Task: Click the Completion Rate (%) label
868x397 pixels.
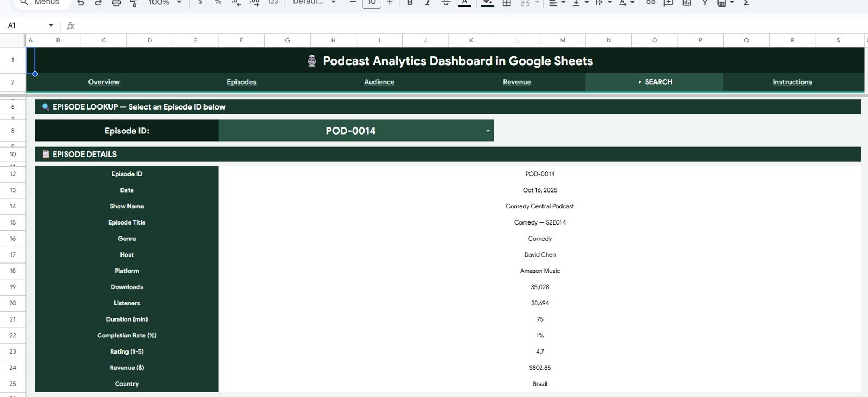Action: pos(127,336)
